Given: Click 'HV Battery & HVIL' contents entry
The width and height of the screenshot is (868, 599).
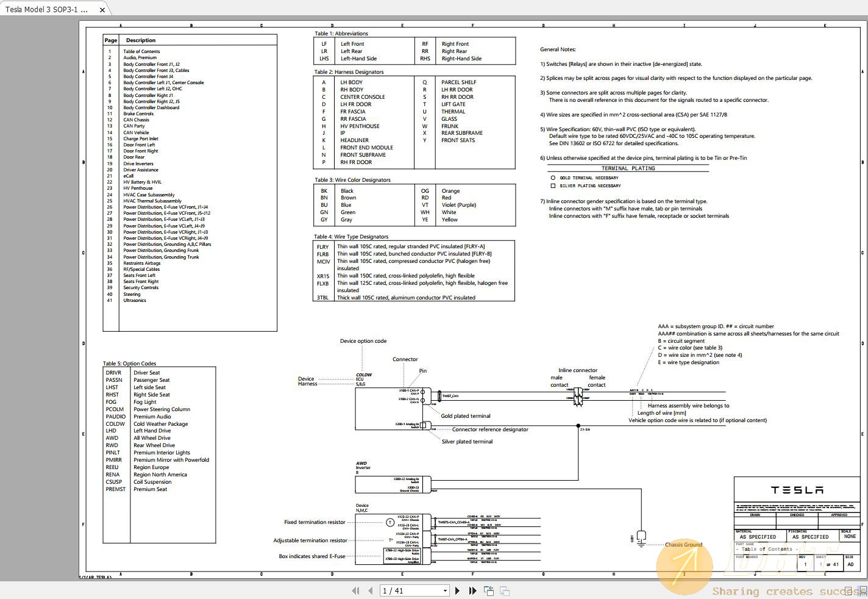Looking at the screenshot, I should pyautogui.click(x=142, y=182).
